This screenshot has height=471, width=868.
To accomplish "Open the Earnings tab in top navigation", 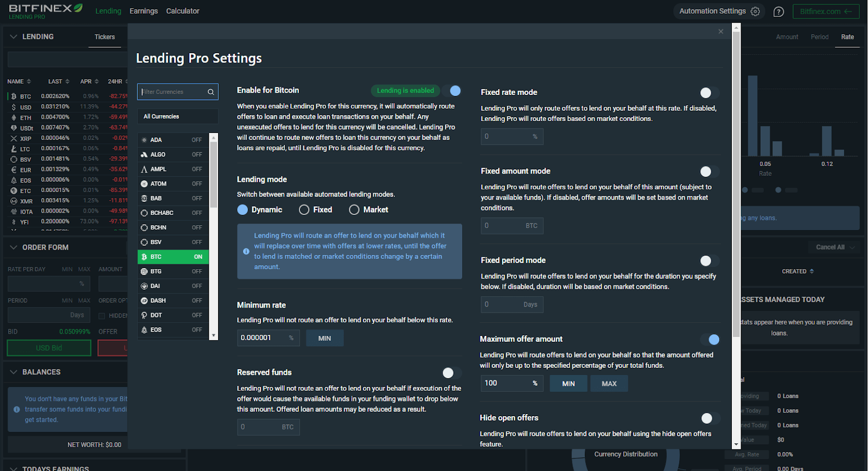I will point(144,11).
